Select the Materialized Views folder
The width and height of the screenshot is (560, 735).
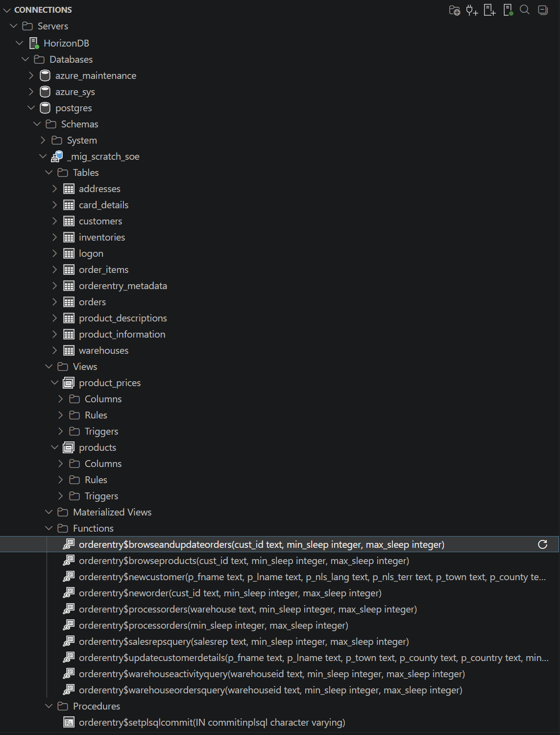tap(112, 512)
